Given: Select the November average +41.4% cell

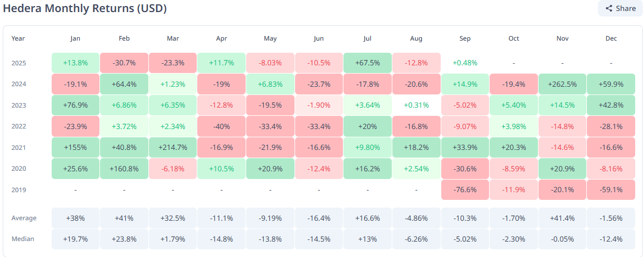Looking at the screenshot, I should pyautogui.click(x=562, y=218).
